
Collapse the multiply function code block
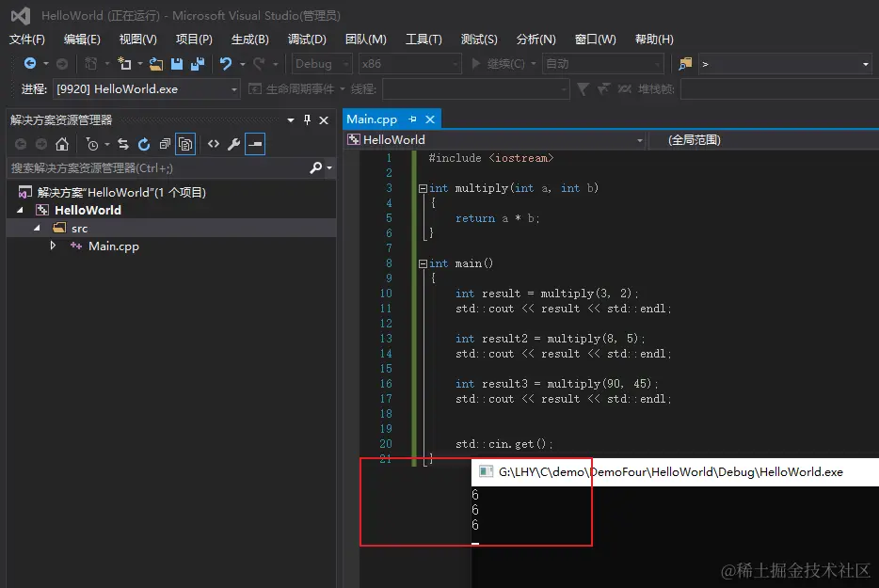tap(423, 188)
